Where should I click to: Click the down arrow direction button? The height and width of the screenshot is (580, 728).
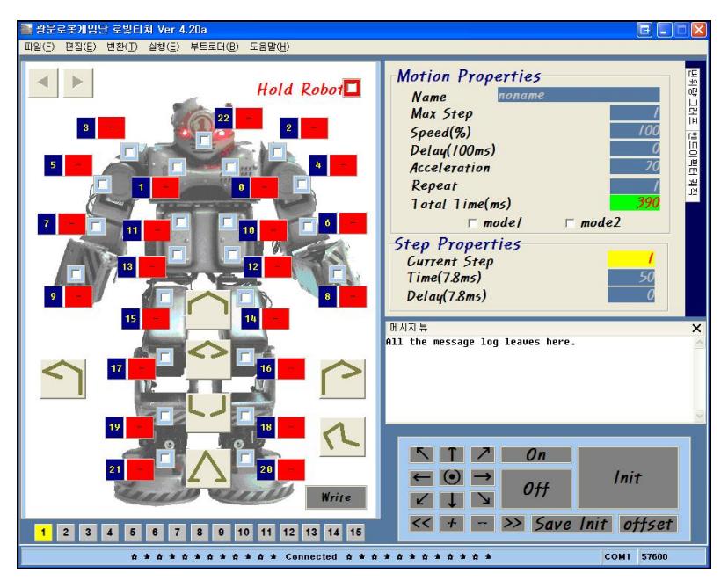(x=452, y=500)
